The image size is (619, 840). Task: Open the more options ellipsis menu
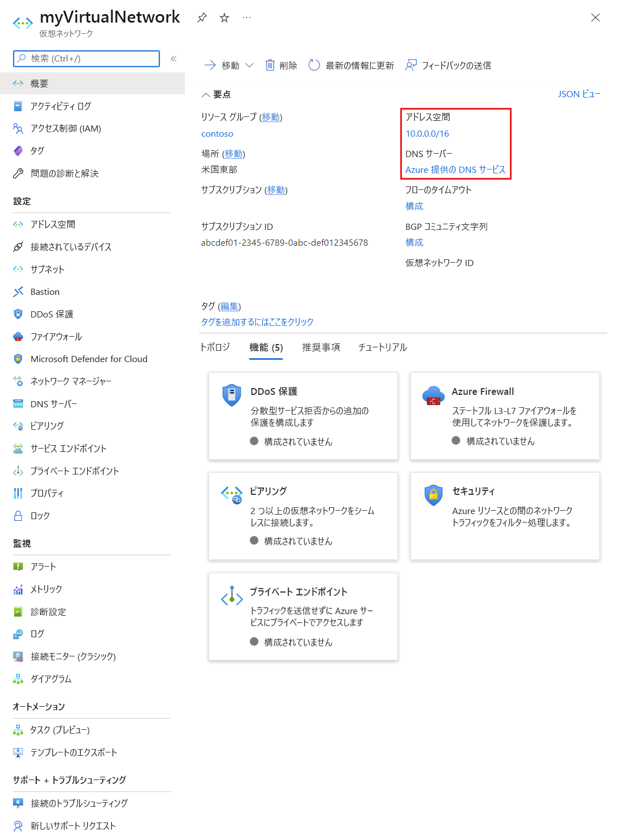click(x=246, y=18)
